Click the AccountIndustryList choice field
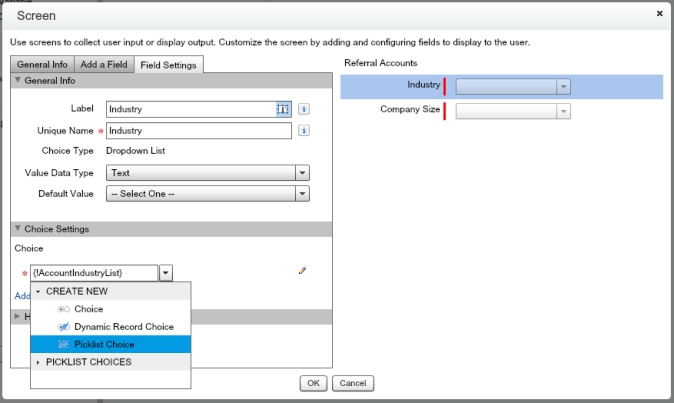Screen dimensions: 674x403 pos(94,273)
